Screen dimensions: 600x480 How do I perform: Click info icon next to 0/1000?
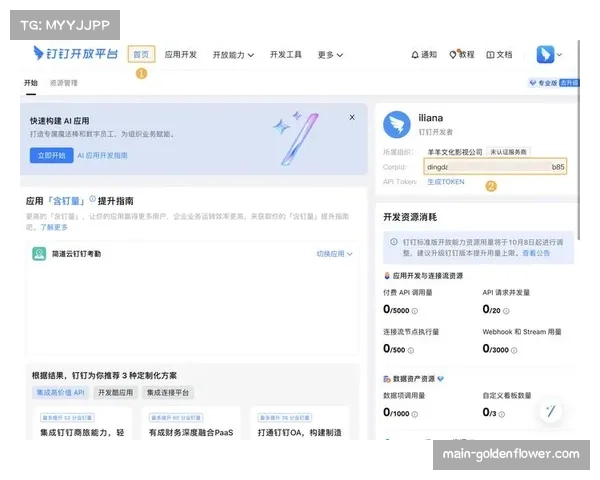pos(415,414)
